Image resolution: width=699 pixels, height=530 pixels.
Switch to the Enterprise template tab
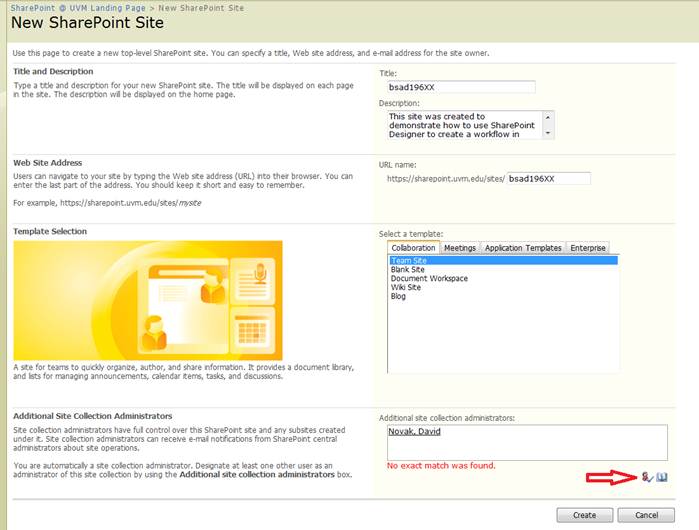(x=588, y=248)
